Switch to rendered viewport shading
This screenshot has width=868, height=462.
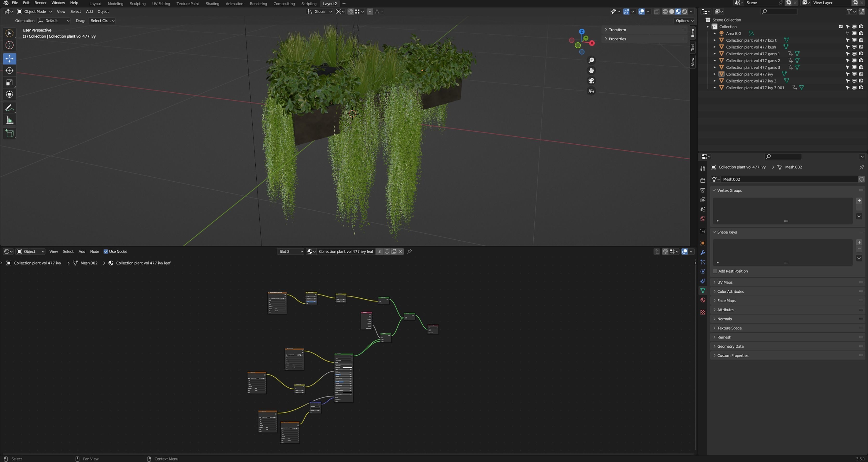click(684, 12)
